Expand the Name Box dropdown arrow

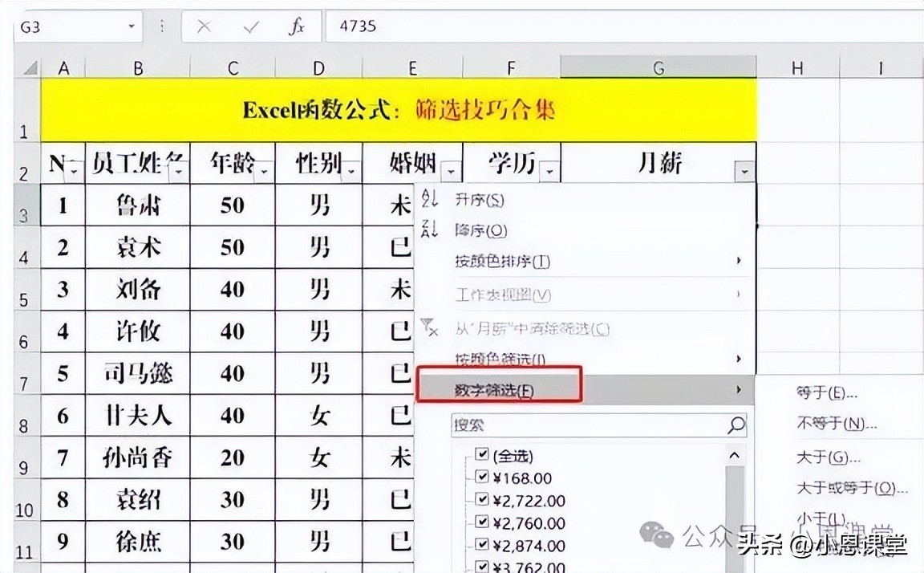tap(132, 26)
